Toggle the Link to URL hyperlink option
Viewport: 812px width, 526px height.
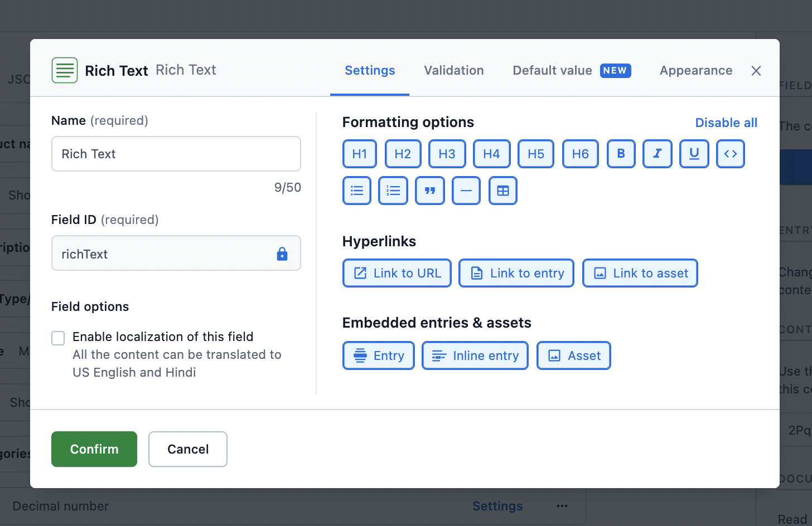tap(397, 273)
